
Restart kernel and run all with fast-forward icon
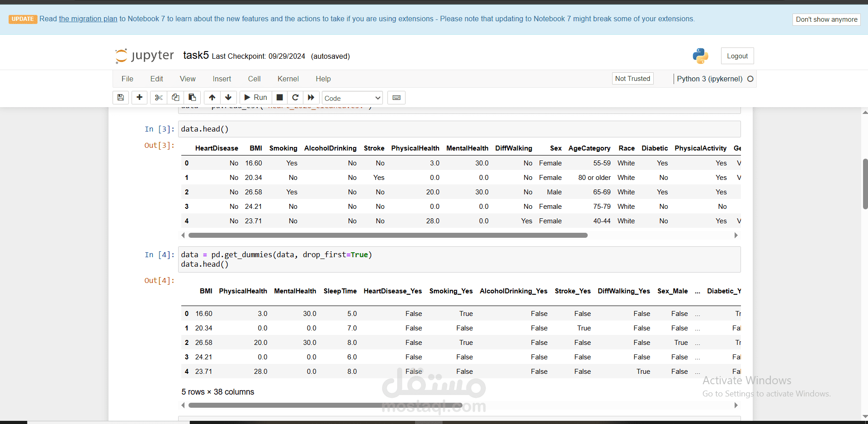coord(311,97)
